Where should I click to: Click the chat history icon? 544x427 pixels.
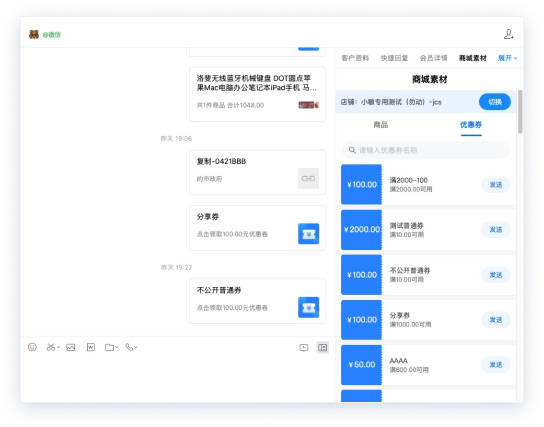tap(304, 348)
